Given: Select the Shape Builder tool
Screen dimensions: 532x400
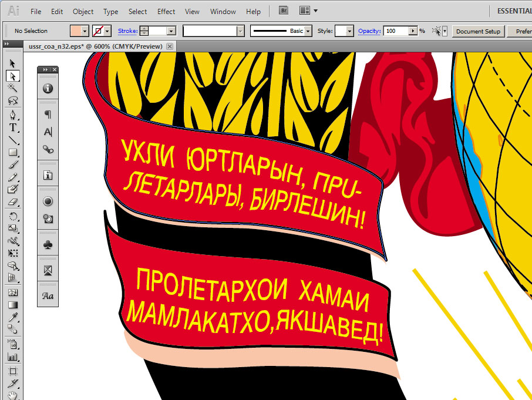Looking at the screenshot, I should point(12,265).
